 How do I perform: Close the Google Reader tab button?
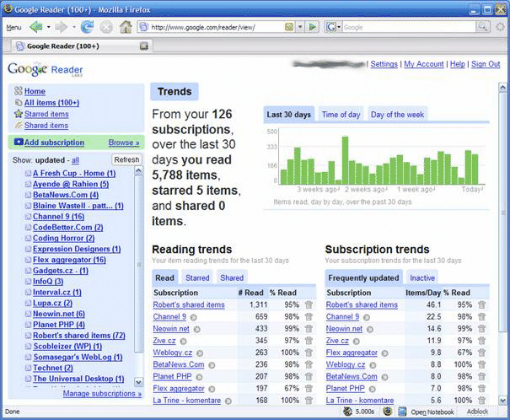(144, 46)
